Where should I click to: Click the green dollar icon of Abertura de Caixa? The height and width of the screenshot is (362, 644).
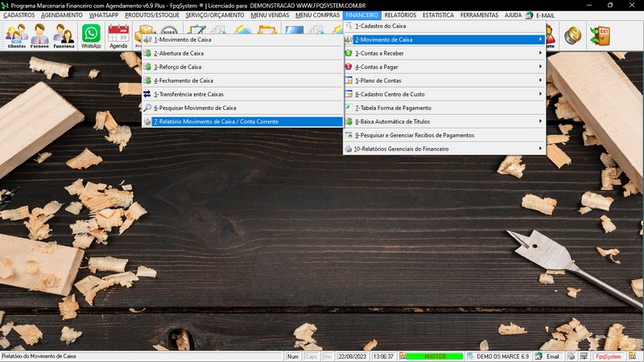(x=147, y=53)
